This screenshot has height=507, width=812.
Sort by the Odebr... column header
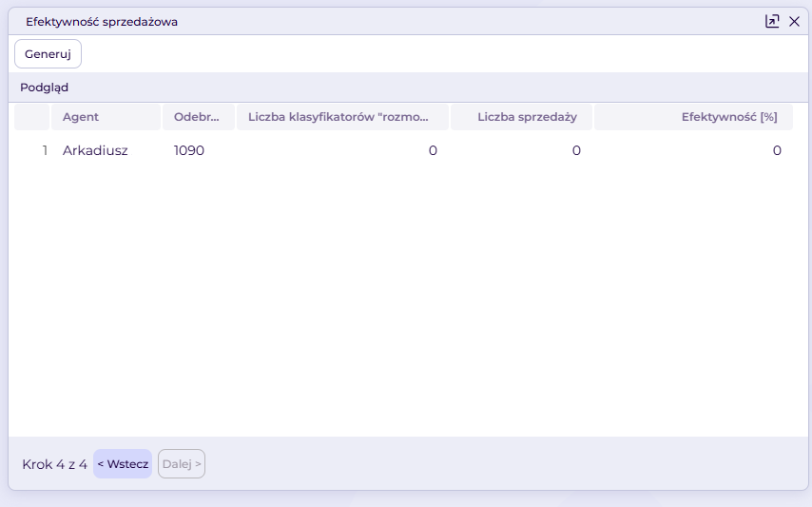tap(199, 117)
